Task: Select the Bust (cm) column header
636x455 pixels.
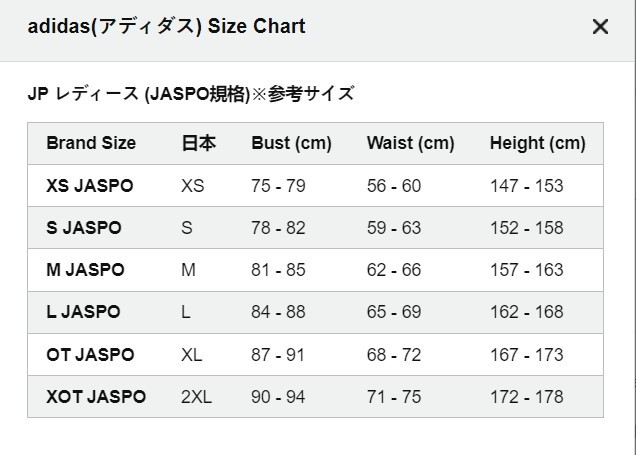Action: (291, 143)
